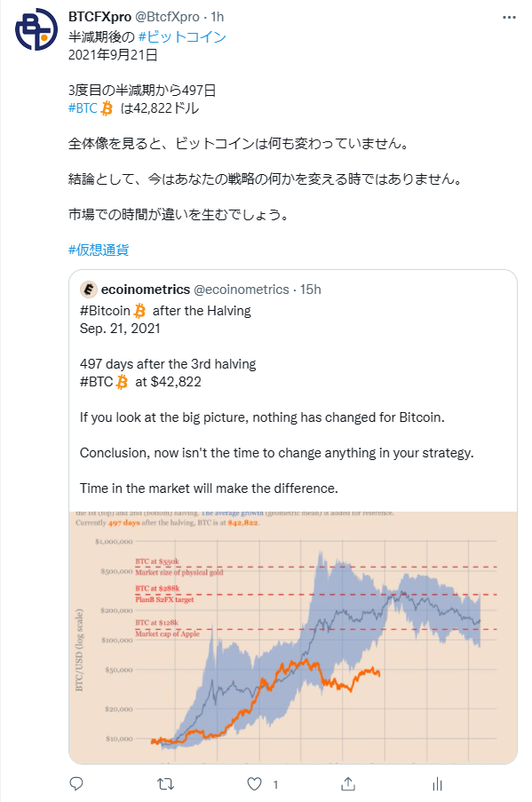Click the BTCFXpro display name
The width and height of the screenshot is (532, 802).
[x=99, y=17]
